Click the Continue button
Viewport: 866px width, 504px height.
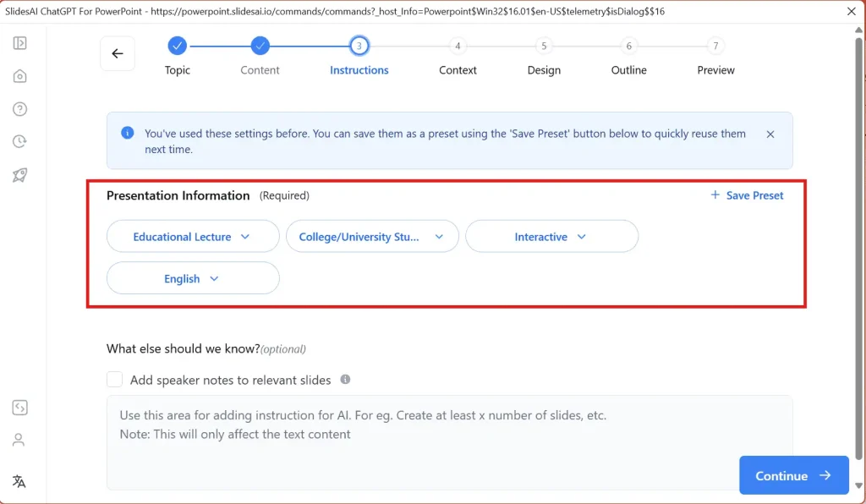coord(792,475)
